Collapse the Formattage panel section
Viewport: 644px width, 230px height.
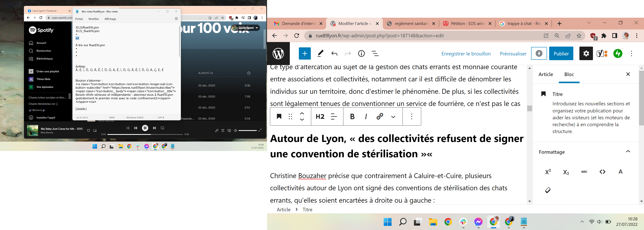pos(628,152)
